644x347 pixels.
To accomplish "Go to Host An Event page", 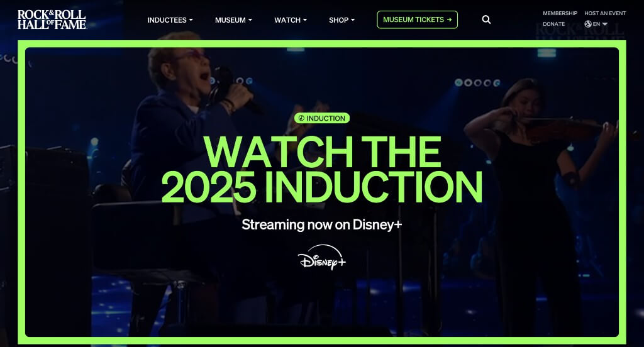I will 605,13.
